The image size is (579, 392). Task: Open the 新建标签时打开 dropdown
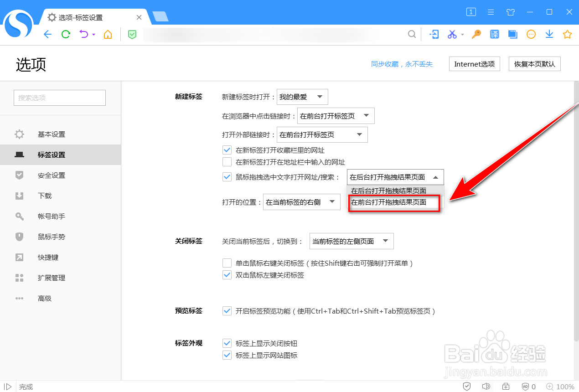pos(302,97)
